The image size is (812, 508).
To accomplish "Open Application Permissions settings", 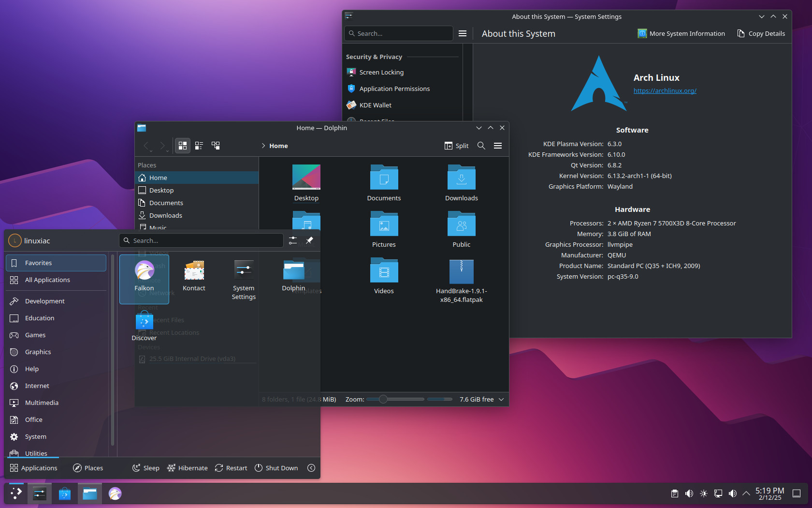I will pos(402,89).
